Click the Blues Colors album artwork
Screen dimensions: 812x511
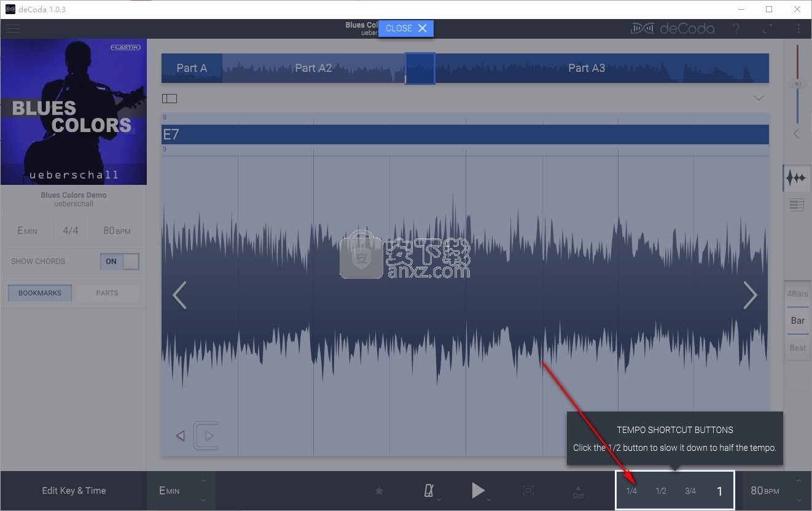tap(74, 112)
